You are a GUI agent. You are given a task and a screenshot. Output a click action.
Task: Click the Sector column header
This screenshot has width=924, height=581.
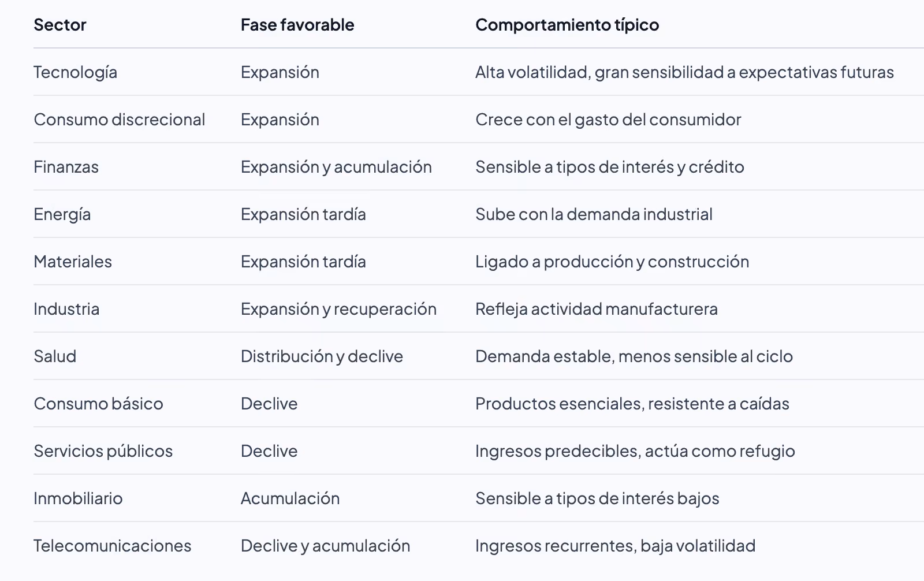click(60, 25)
